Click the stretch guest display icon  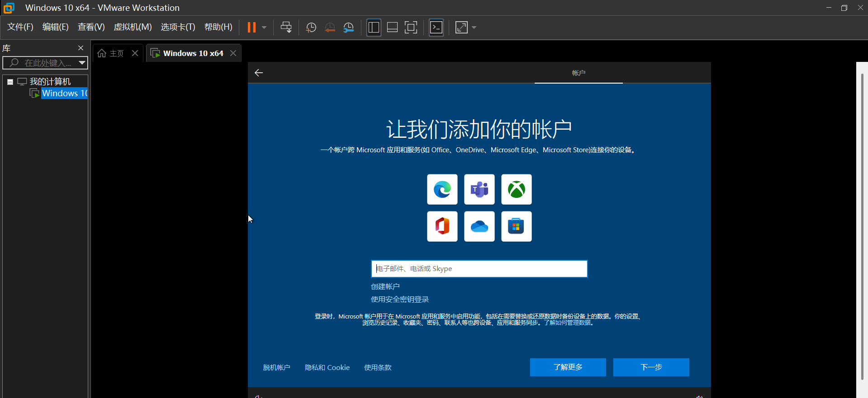pyautogui.click(x=461, y=28)
